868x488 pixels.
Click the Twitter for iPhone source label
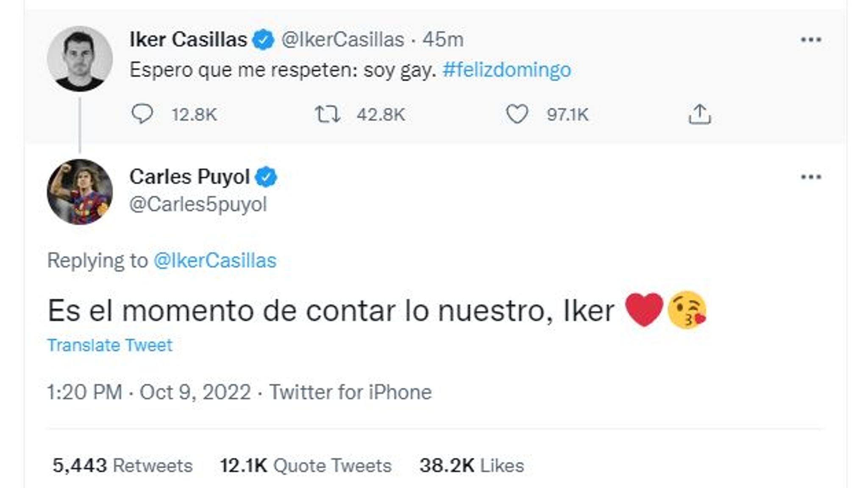click(x=351, y=392)
